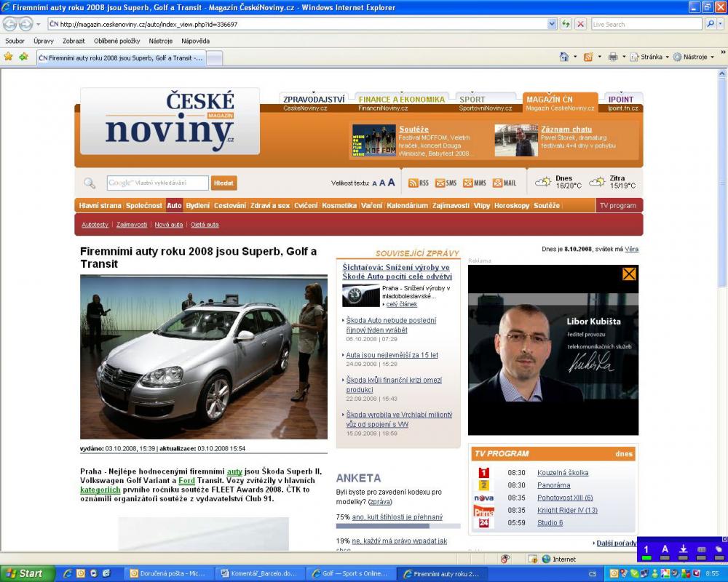Select medium text size A
This screenshot has height=582, width=728.
383,183
